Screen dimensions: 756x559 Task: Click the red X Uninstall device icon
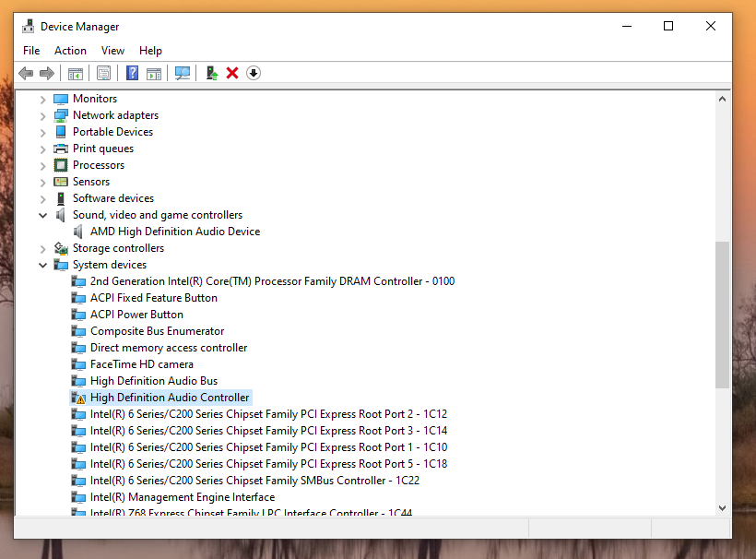(x=232, y=73)
